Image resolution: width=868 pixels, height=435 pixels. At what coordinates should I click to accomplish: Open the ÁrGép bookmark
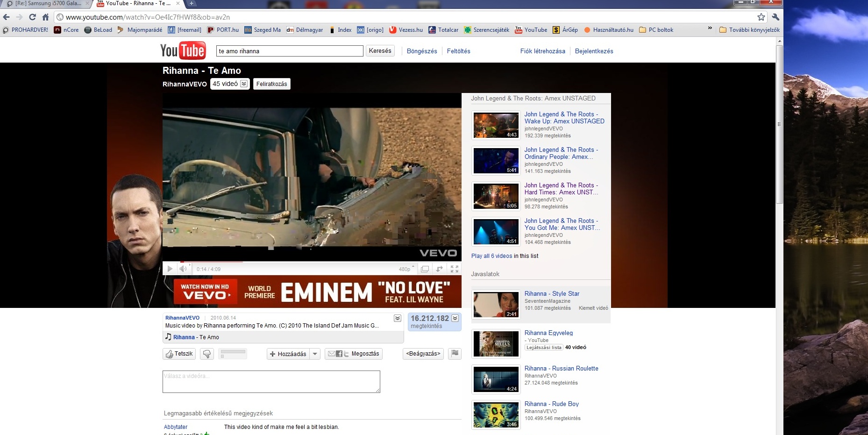pos(565,30)
